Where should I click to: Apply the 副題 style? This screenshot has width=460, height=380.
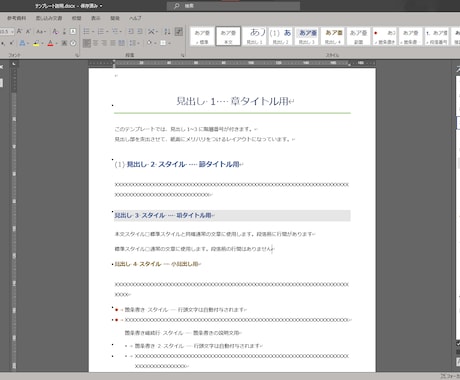pyautogui.click(x=359, y=36)
